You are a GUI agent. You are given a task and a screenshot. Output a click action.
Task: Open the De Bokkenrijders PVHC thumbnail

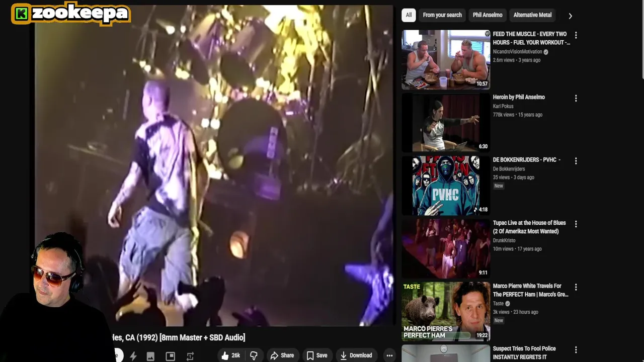446,186
